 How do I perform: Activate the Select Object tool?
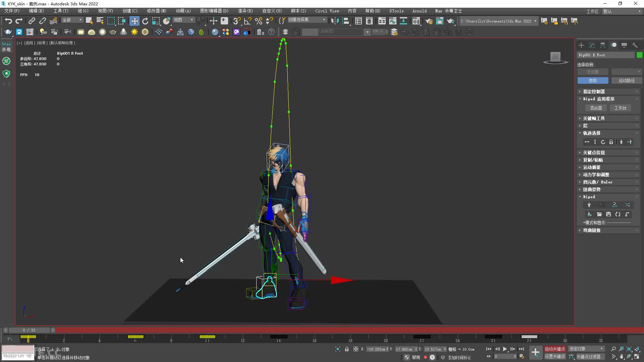89,21
